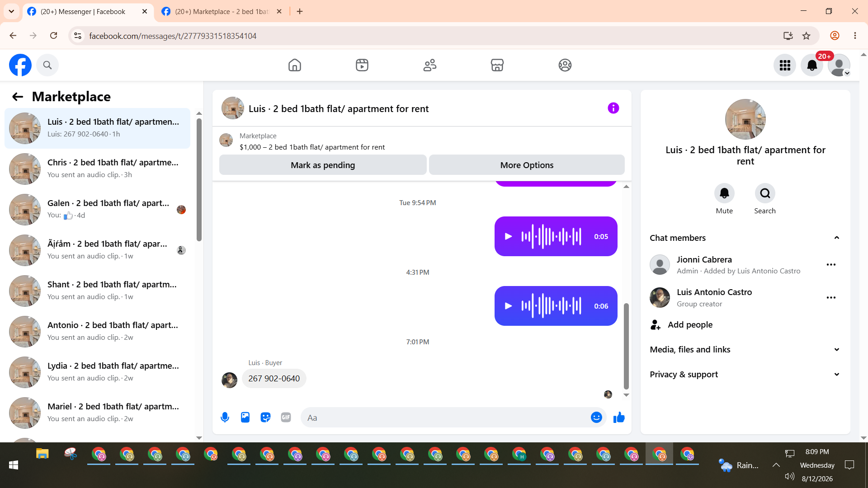The width and height of the screenshot is (868, 488).
Task: Open File Explorer from the taskbar
Action: pos(42,454)
